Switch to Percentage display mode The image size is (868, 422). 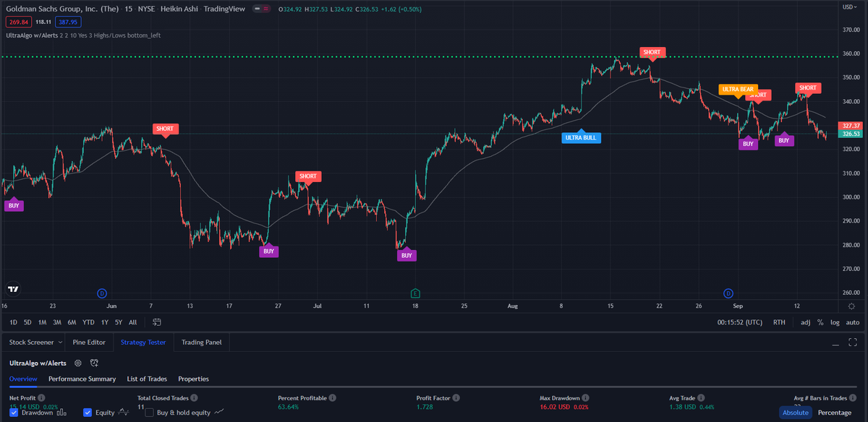pos(834,413)
